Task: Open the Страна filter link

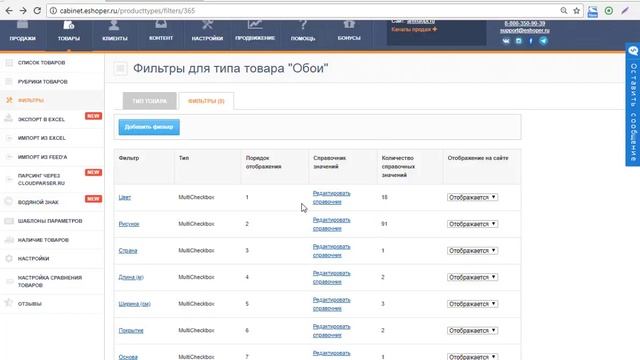Action: coord(128,251)
